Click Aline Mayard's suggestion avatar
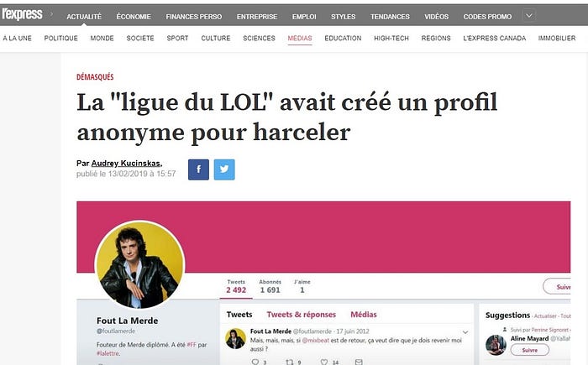This screenshot has width=588, height=365. (496, 345)
